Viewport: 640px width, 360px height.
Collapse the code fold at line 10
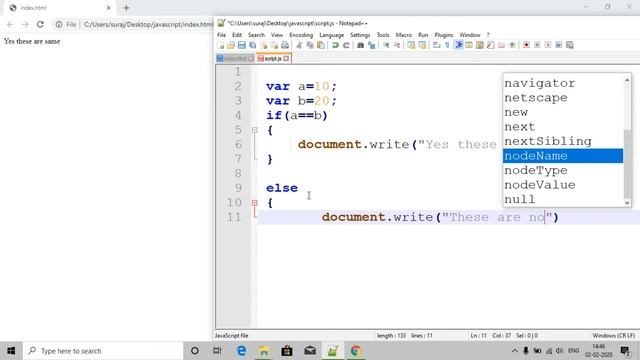(255, 202)
